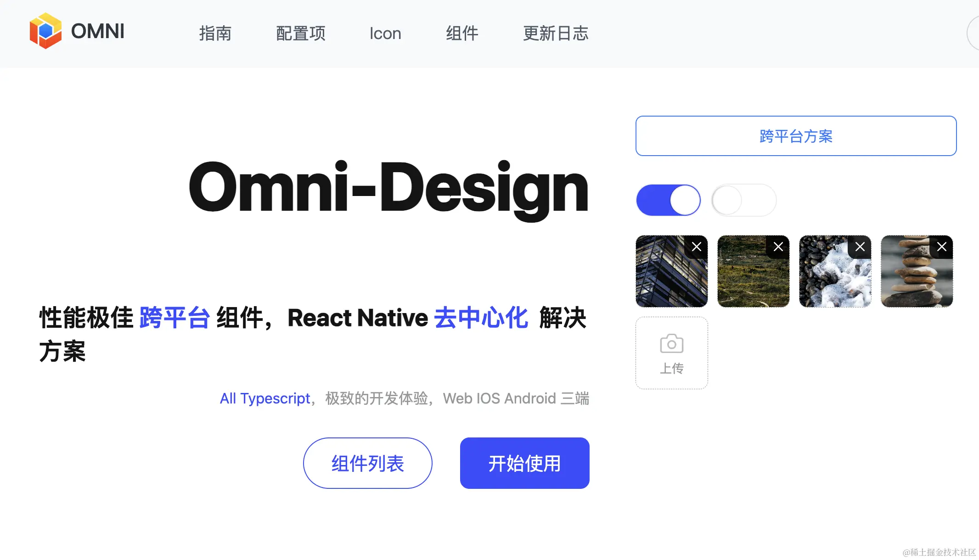Open the 指南 menu item

(x=215, y=33)
